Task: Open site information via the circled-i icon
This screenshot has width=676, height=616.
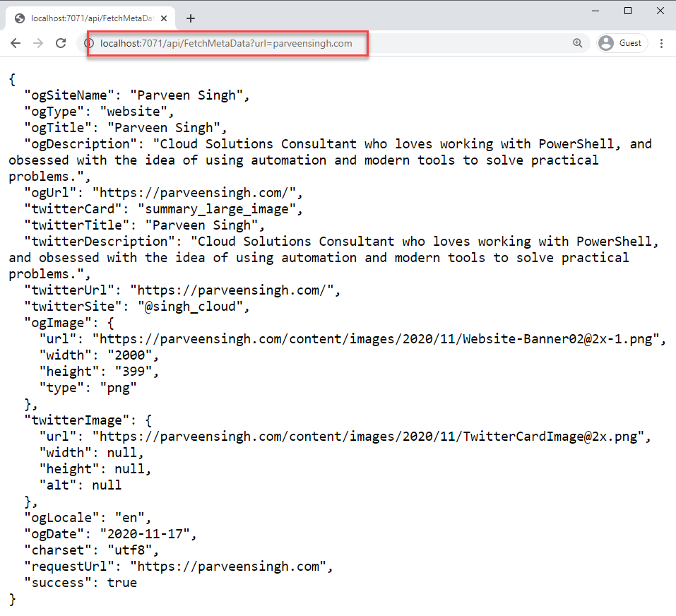Action: [x=89, y=43]
